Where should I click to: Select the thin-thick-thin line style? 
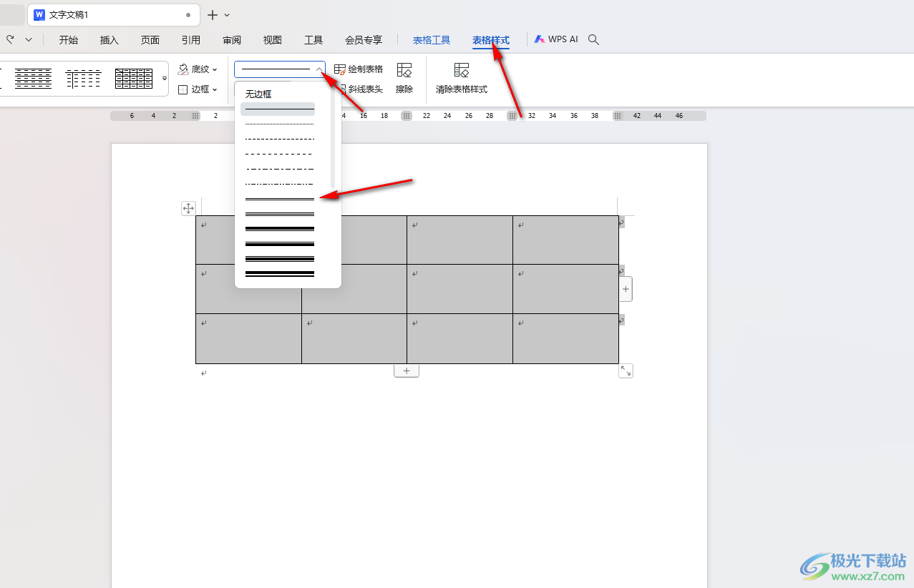pyautogui.click(x=278, y=258)
